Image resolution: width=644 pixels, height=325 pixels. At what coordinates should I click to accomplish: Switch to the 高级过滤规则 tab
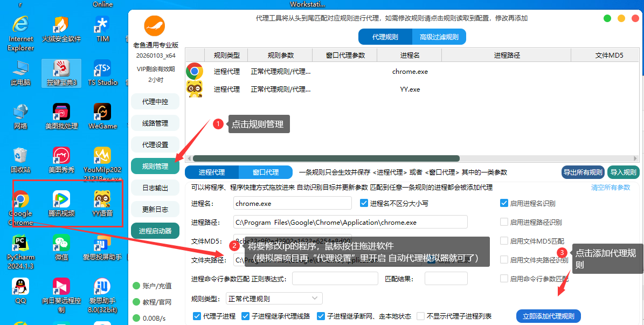click(x=439, y=37)
